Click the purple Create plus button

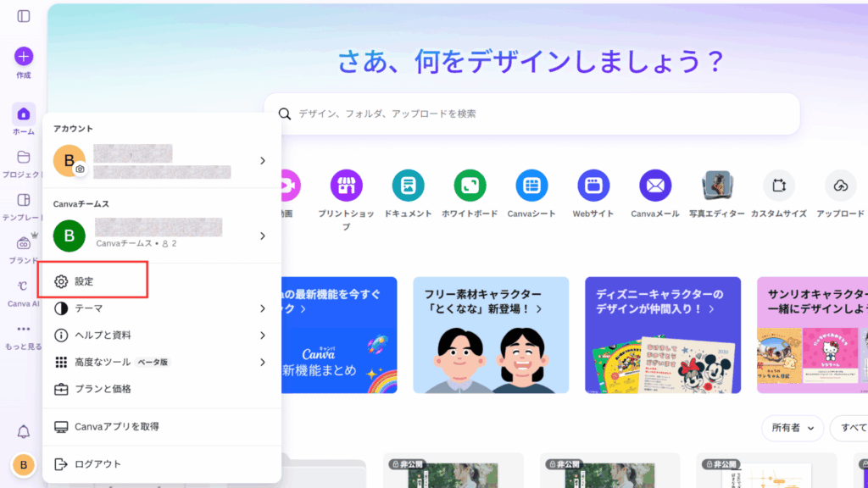24,57
